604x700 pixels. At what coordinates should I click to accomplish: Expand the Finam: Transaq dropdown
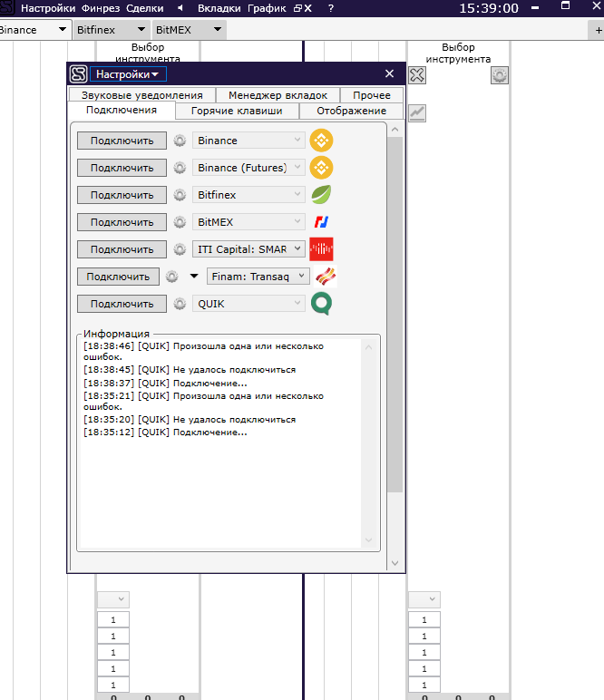click(x=258, y=277)
